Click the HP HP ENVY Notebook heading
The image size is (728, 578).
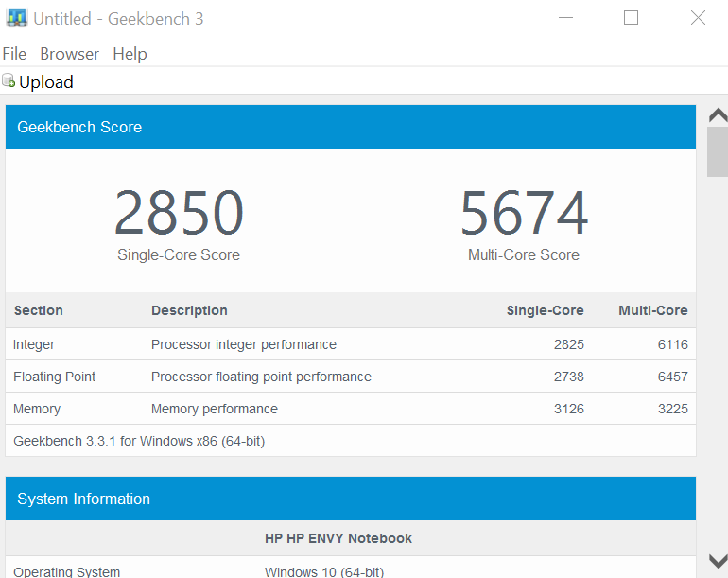pyautogui.click(x=338, y=538)
